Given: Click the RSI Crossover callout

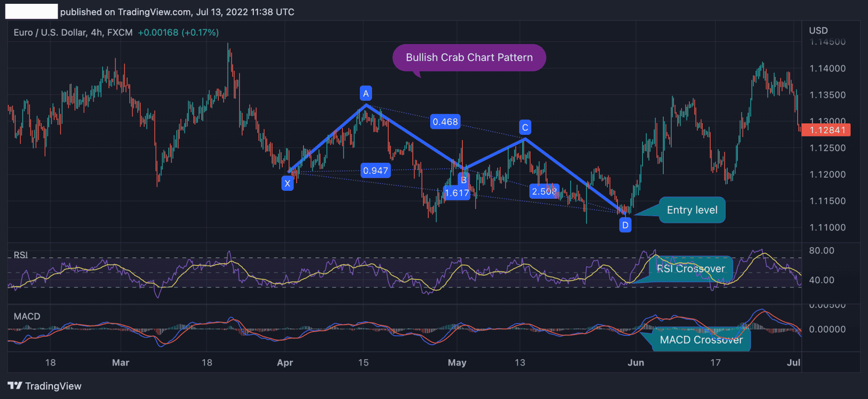Looking at the screenshot, I should click(x=690, y=268).
